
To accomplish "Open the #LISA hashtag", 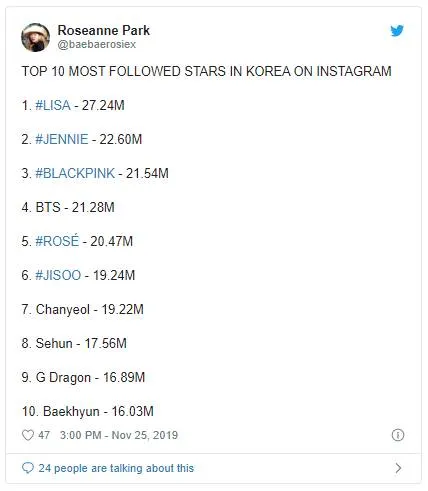I will click(53, 105).
